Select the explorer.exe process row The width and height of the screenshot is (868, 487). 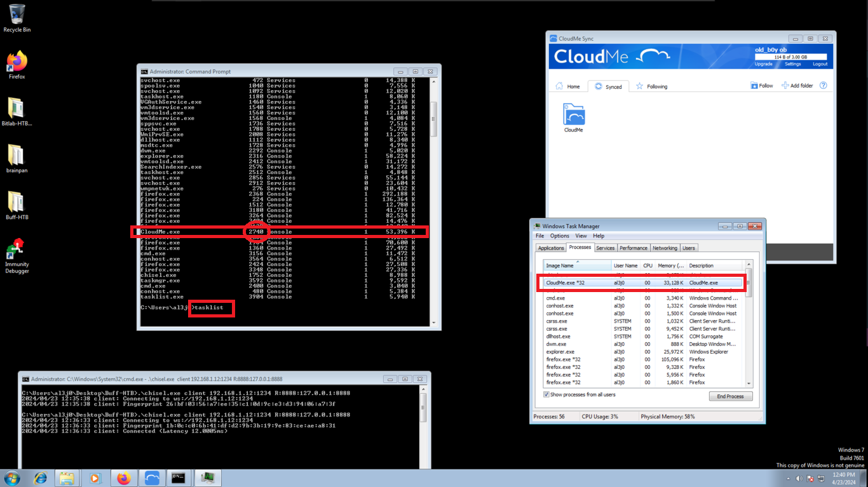pyautogui.click(x=644, y=352)
